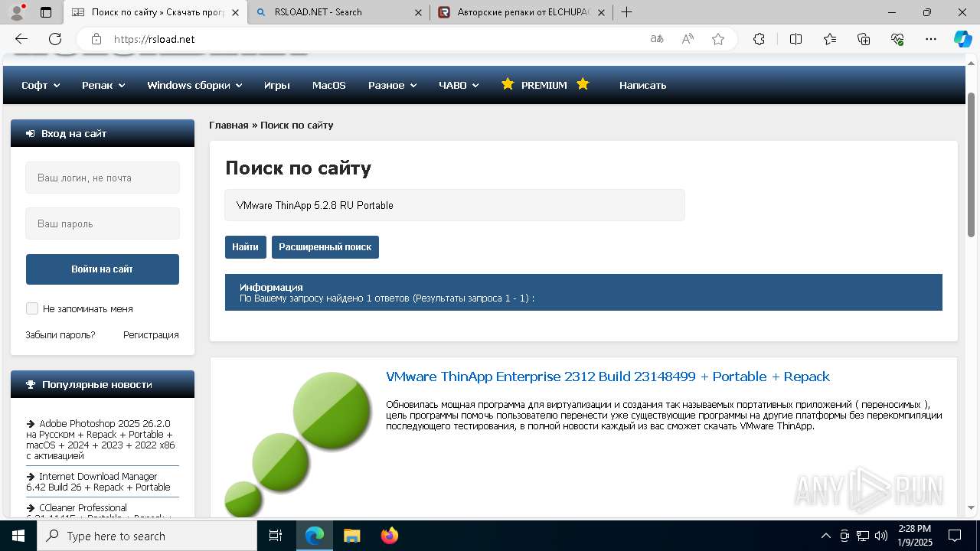Expand the Windows сборки dropdown
Screen dimensions: 980x551
[194, 85]
